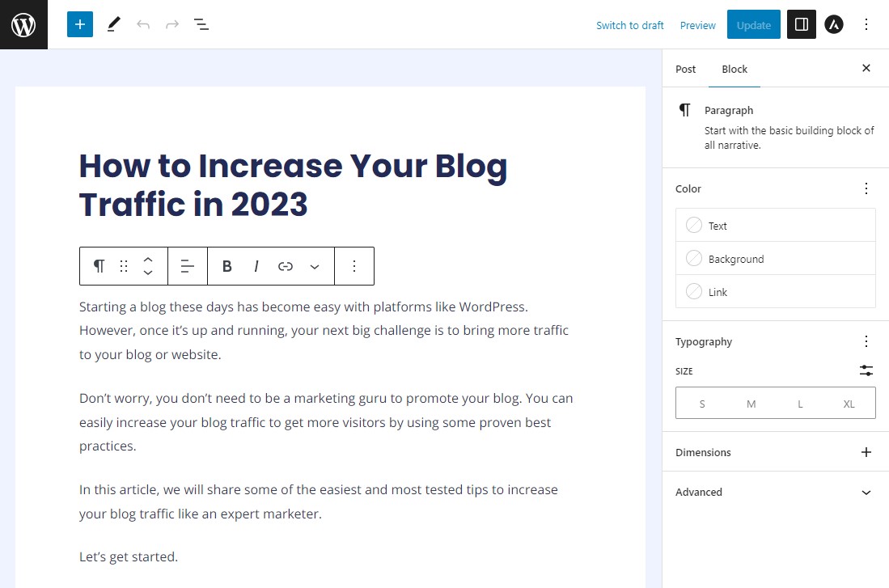Insert a link with the link icon
Image resolution: width=889 pixels, height=588 pixels.
click(x=286, y=266)
